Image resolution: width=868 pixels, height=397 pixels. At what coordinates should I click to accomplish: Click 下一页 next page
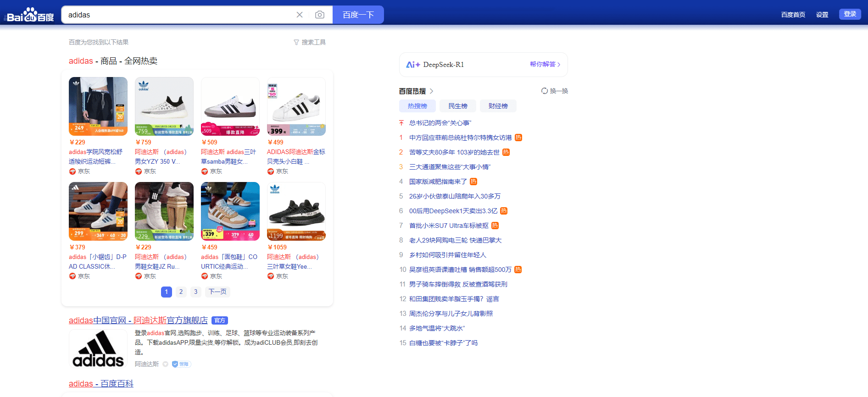pyautogui.click(x=217, y=292)
